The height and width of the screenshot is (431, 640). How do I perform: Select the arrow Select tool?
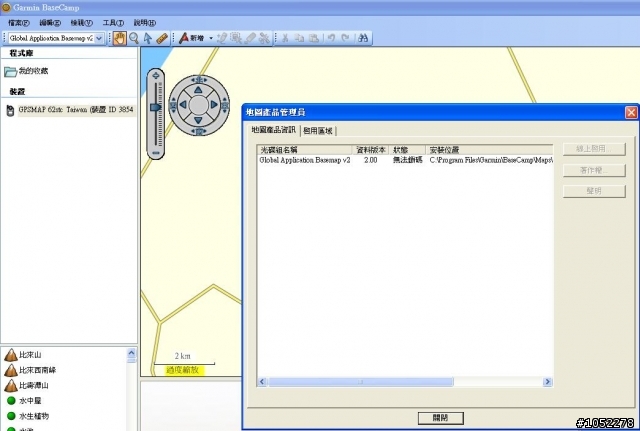tap(147, 38)
